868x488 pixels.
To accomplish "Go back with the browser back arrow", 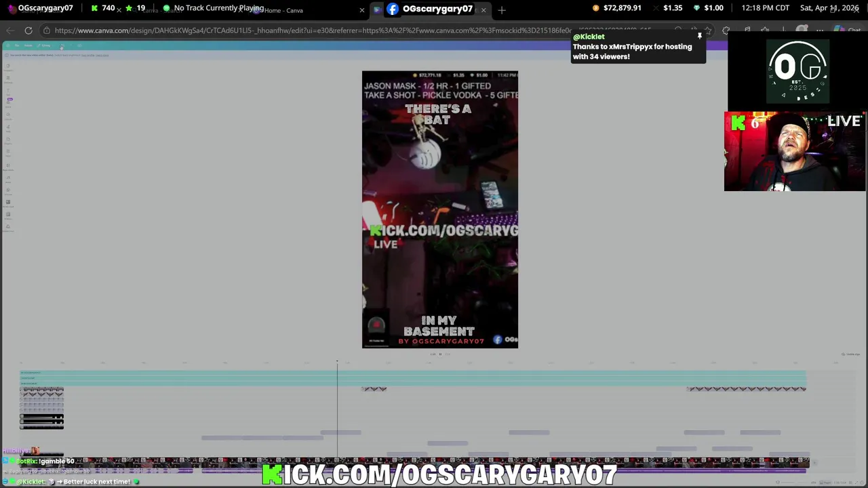I will (x=9, y=30).
